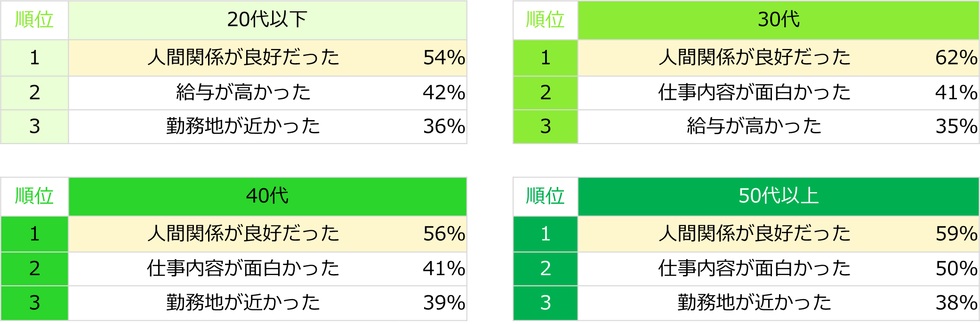This screenshot has width=980, height=324.
Task: Click the 20代以下 table header
Action: pyautogui.click(x=267, y=20)
